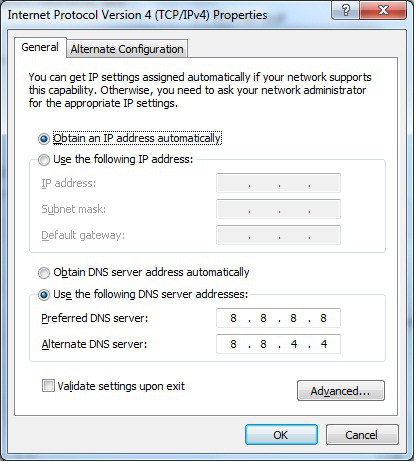The image size is (416, 462).
Task: Click the IP address input field
Action: point(278,183)
